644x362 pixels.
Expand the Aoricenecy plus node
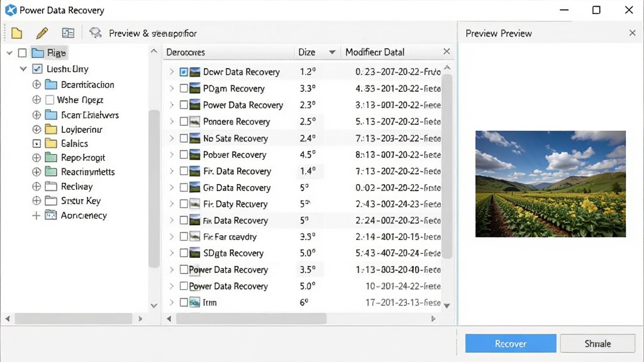click(x=36, y=216)
